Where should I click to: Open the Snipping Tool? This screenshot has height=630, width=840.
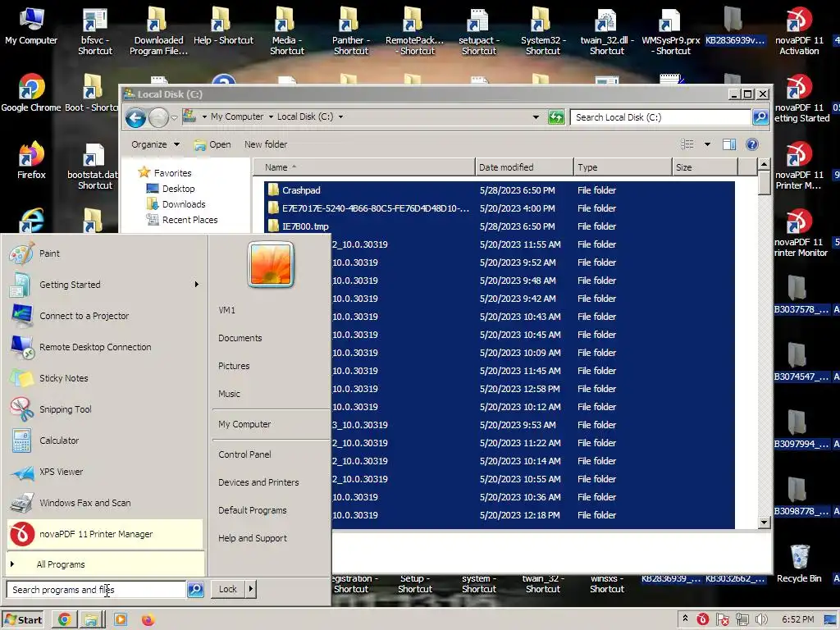pyautogui.click(x=106, y=409)
